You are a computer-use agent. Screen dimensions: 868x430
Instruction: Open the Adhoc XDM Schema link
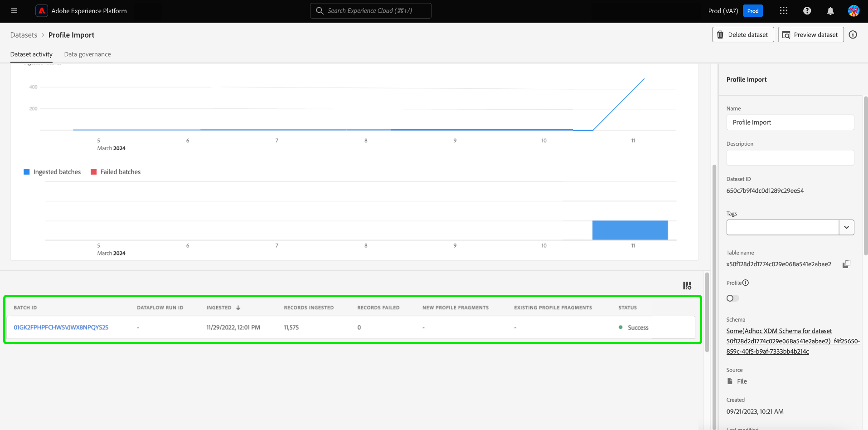(x=793, y=341)
